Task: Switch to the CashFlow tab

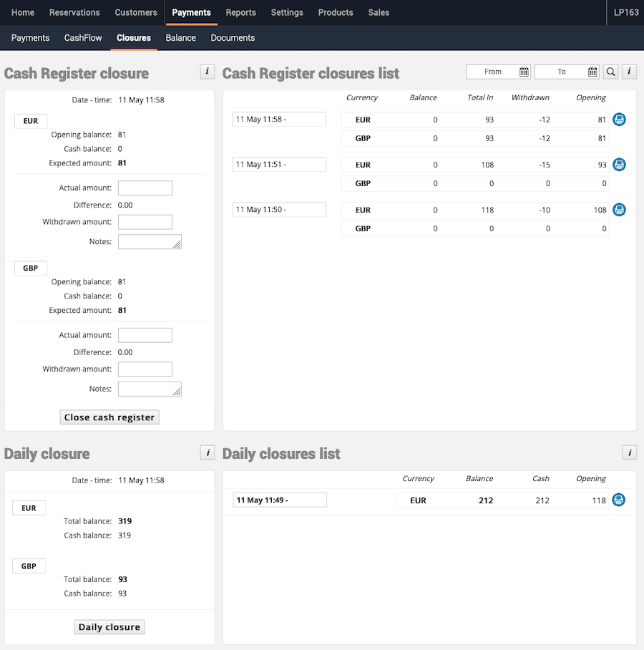Action: (x=83, y=38)
